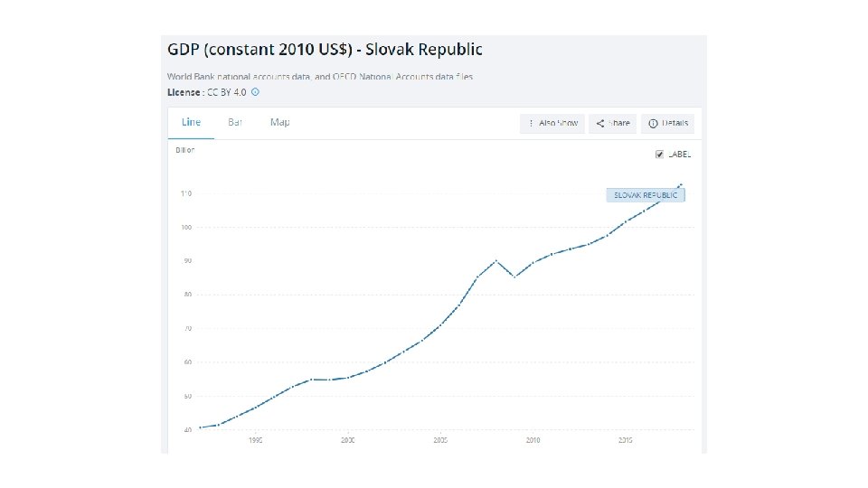Viewport: 868px width, 488px height.
Task: Click the World Bank national accounts source text
Action: click(x=319, y=76)
